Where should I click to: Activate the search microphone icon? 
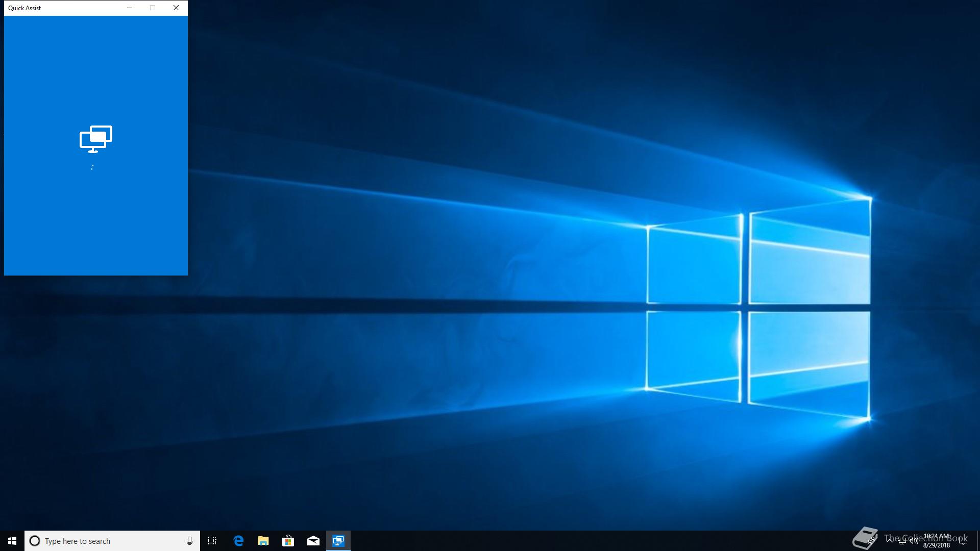point(189,541)
